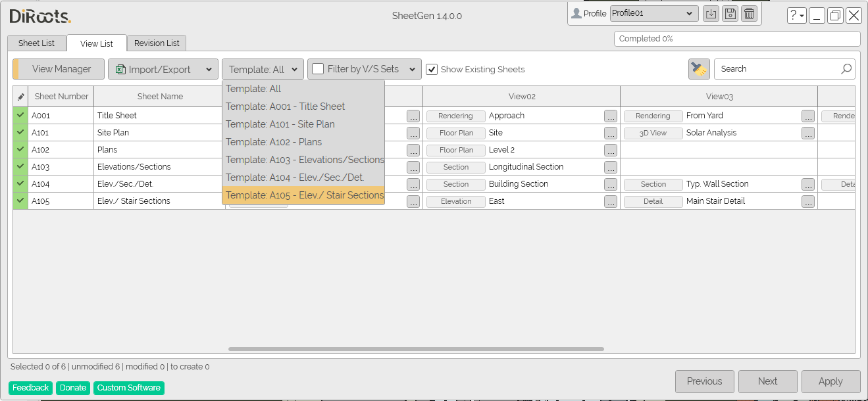Switch to the Revision List tab

click(157, 43)
